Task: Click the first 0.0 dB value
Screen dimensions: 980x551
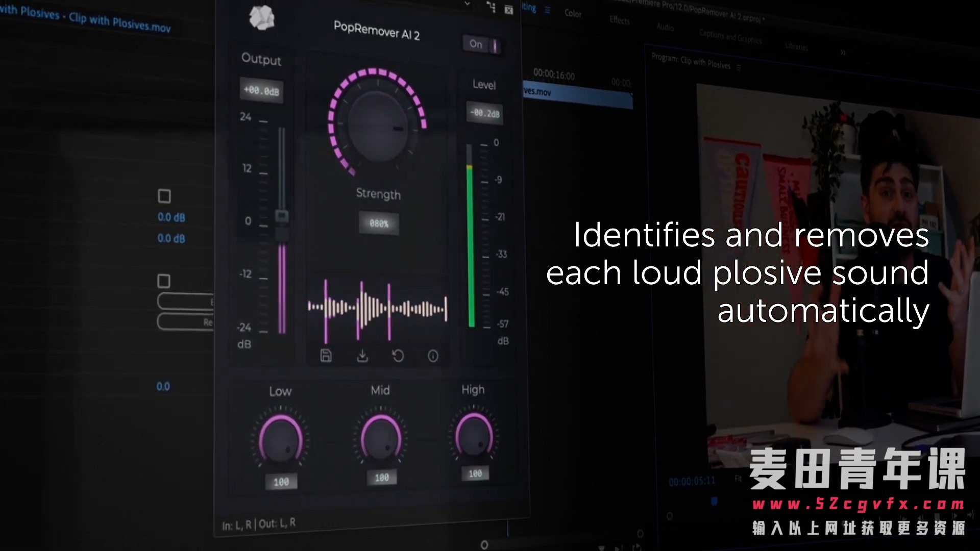Action: coord(171,217)
